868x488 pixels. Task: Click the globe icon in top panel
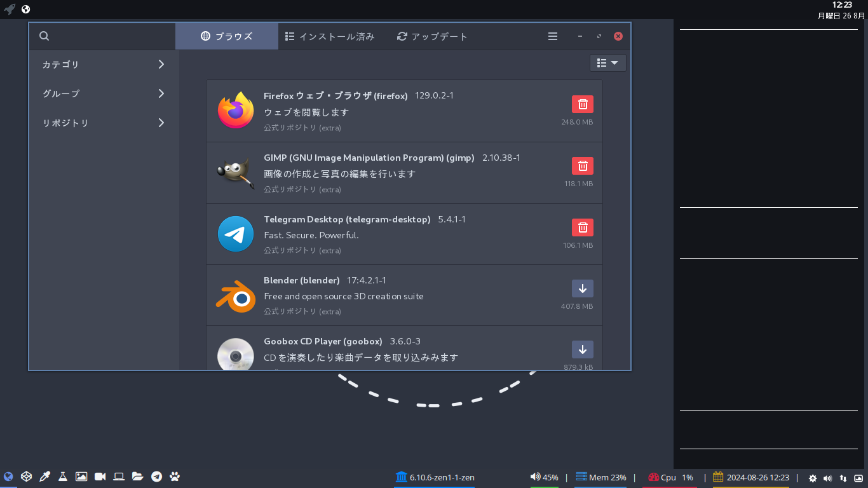[25, 9]
